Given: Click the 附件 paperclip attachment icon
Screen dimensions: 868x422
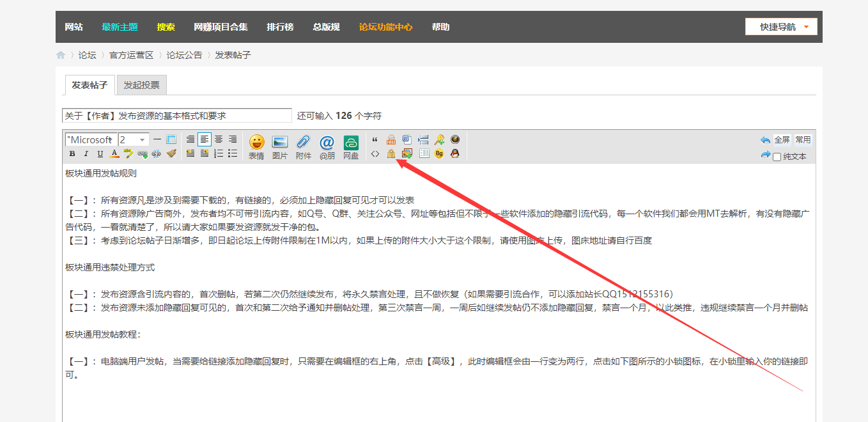Looking at the screenshot, I should pos(303,146).
